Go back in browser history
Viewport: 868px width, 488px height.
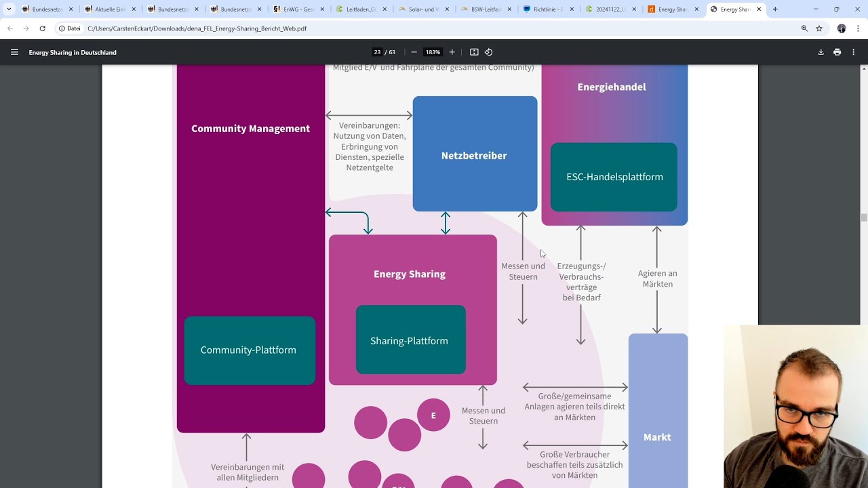tap(9, 28)
